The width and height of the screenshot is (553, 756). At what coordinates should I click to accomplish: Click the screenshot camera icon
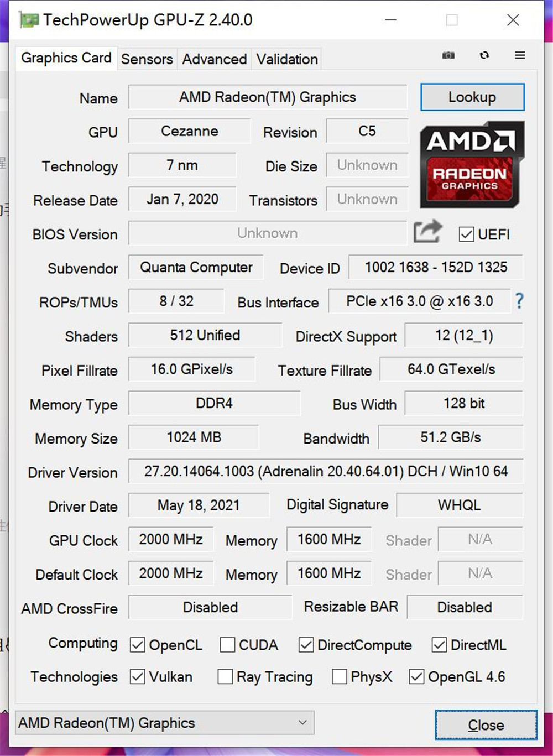tap(448, 55)
